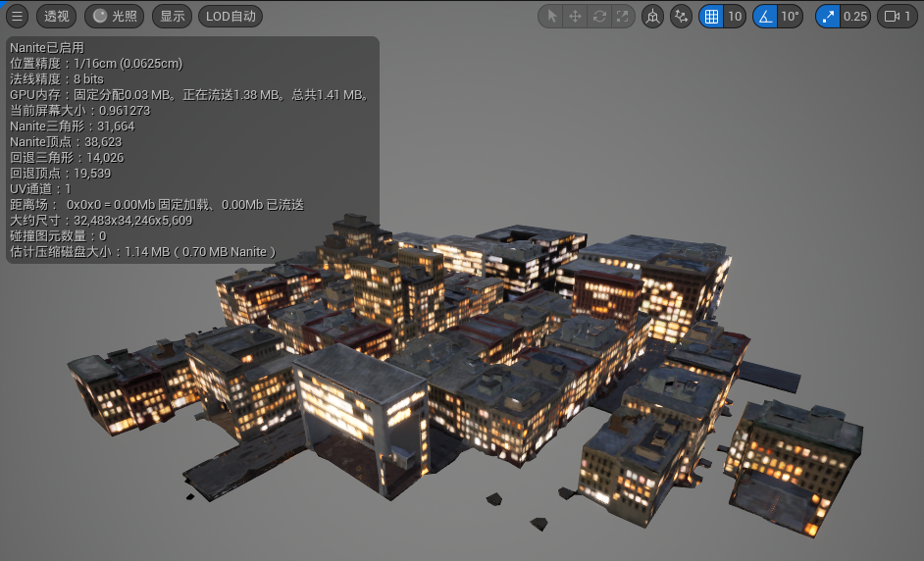Toggle scale snapping

click(827, 16)
